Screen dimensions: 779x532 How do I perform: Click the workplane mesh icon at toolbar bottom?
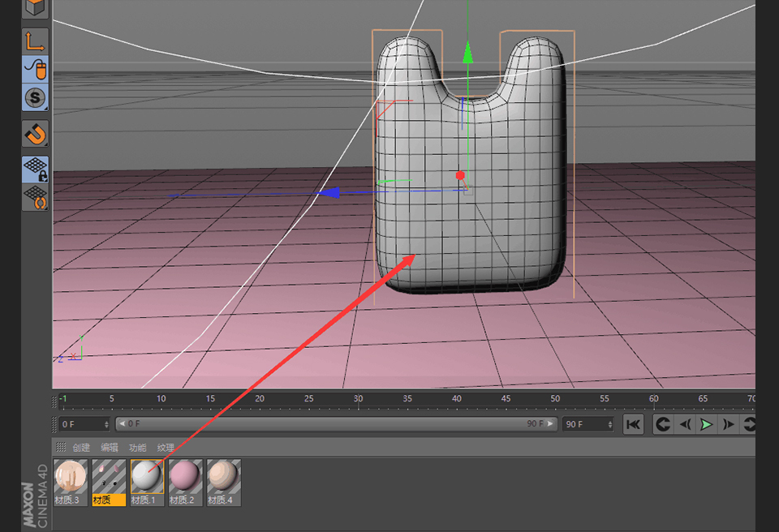click(x=35, y=197)
